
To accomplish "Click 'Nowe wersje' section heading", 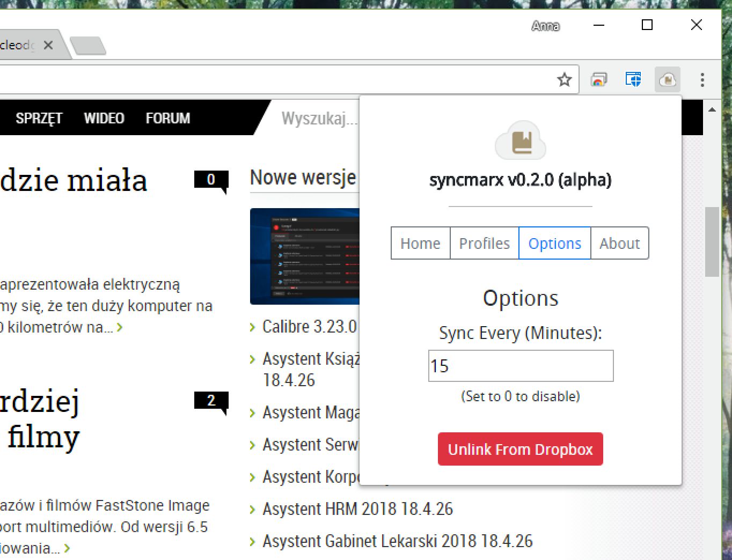I will [303, 177].
